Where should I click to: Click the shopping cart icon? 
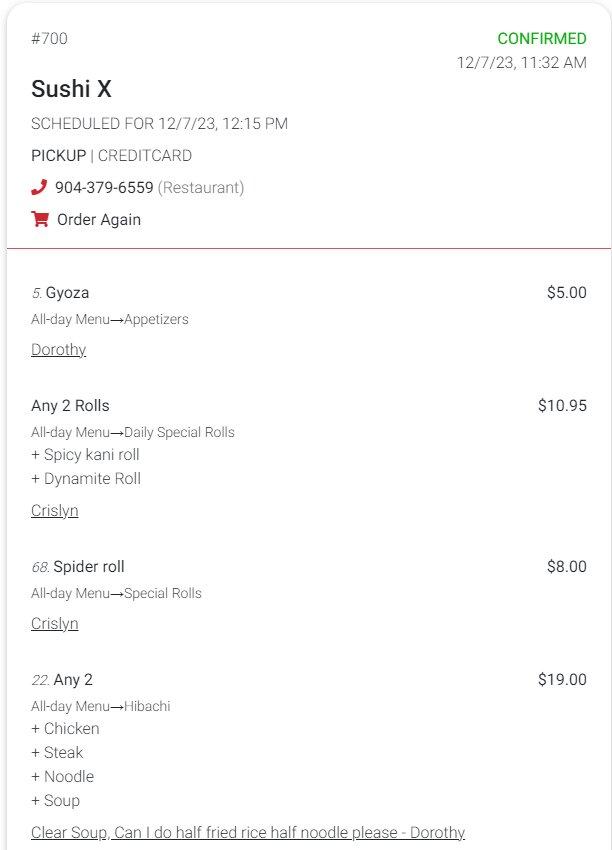point(40,219)
